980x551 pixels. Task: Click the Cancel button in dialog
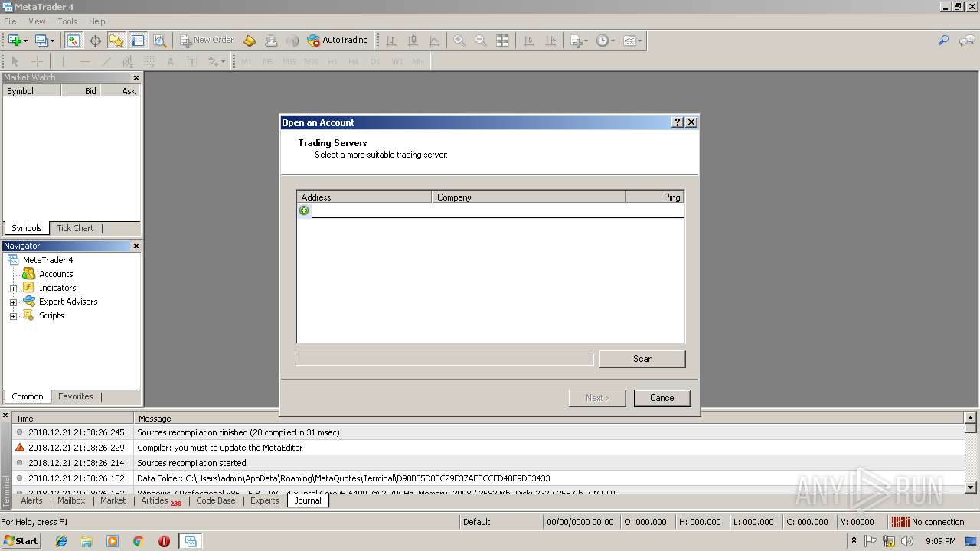662,398
